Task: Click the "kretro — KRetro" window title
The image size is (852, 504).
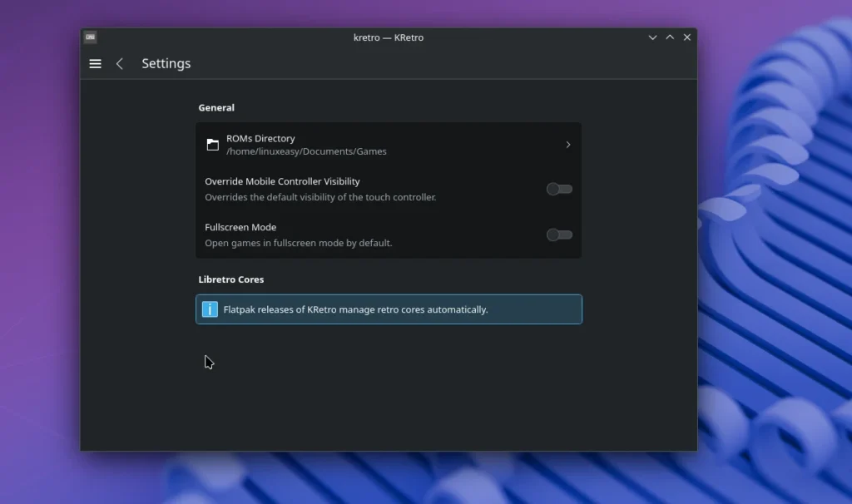Action: click(x=389, y=37)
